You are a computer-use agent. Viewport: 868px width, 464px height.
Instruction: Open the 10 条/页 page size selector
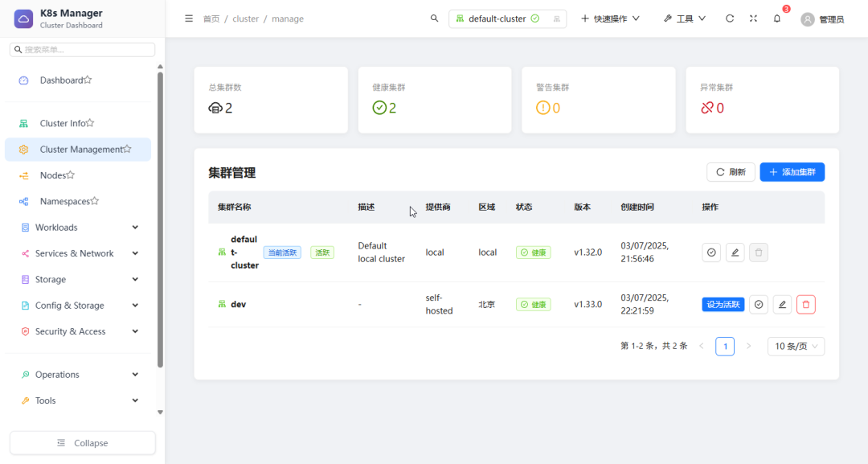point(796,346)
